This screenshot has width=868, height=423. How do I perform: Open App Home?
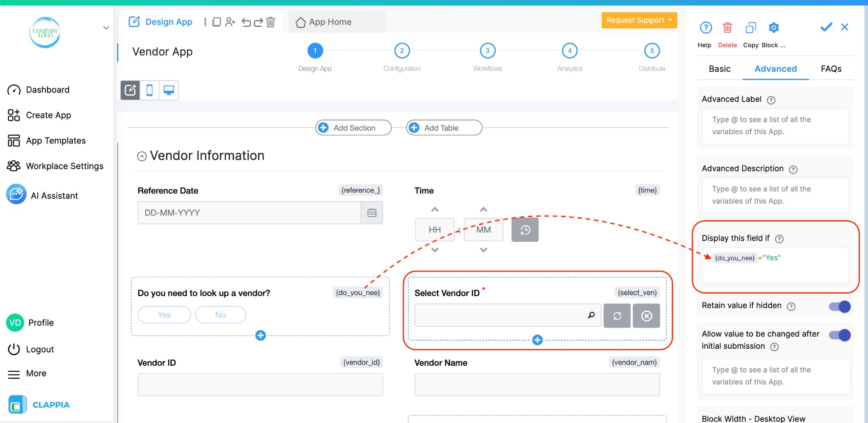coord(324,22)
